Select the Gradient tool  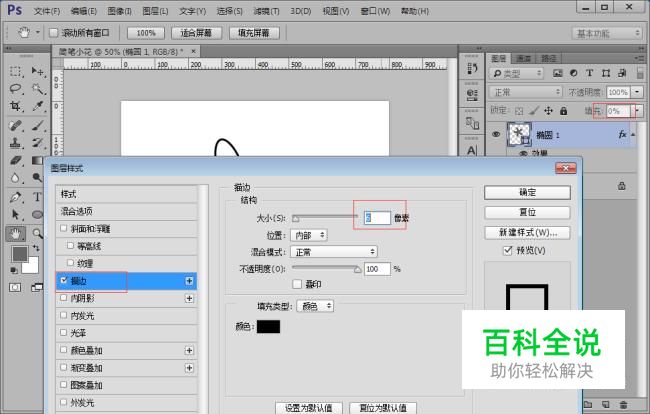pos(38,160)
